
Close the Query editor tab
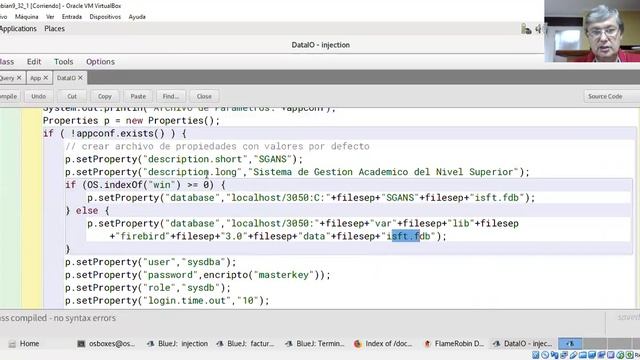point(19,78)
